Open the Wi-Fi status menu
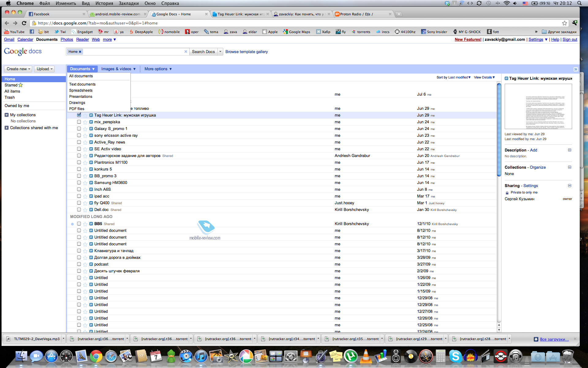588x368 pixels. point(507,3)
